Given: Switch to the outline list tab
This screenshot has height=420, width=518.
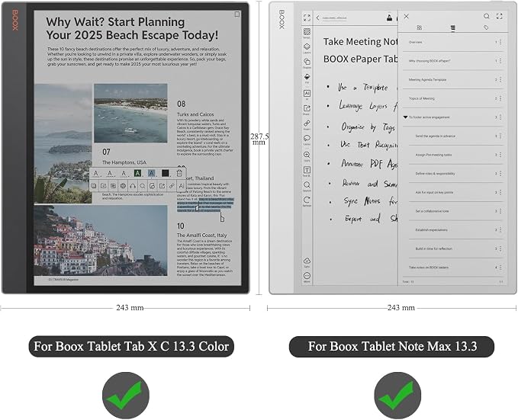Looking at the screenshot, I should pos(453,27).
